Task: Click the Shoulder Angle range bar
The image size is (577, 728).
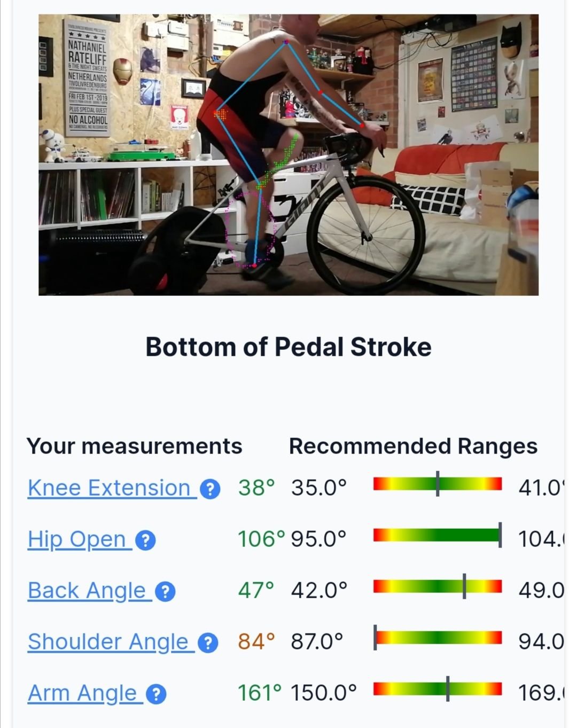Action: point(438,638)
